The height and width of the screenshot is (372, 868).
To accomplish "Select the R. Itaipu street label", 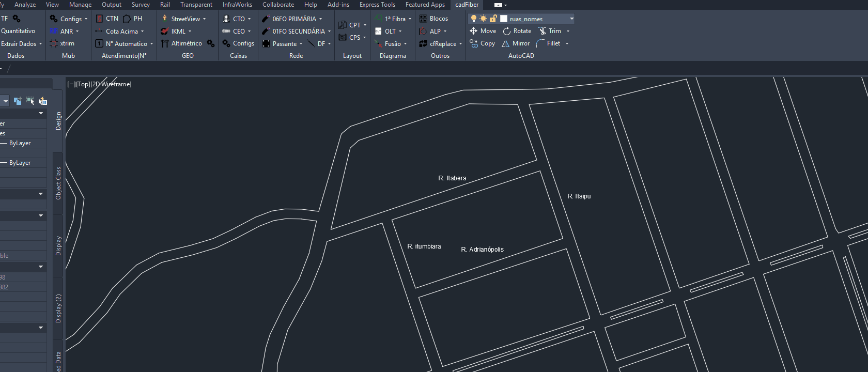I will 579,196.
